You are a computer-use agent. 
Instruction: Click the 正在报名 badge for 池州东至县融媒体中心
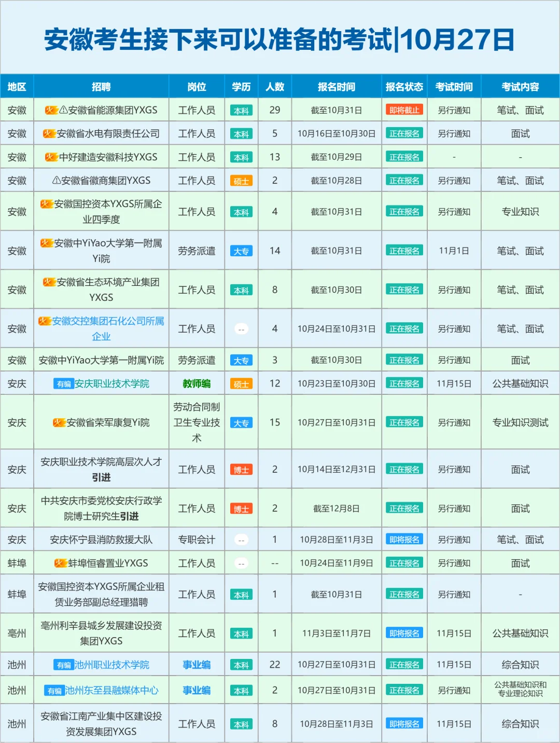pyautogui.click(x=404, y=690)
